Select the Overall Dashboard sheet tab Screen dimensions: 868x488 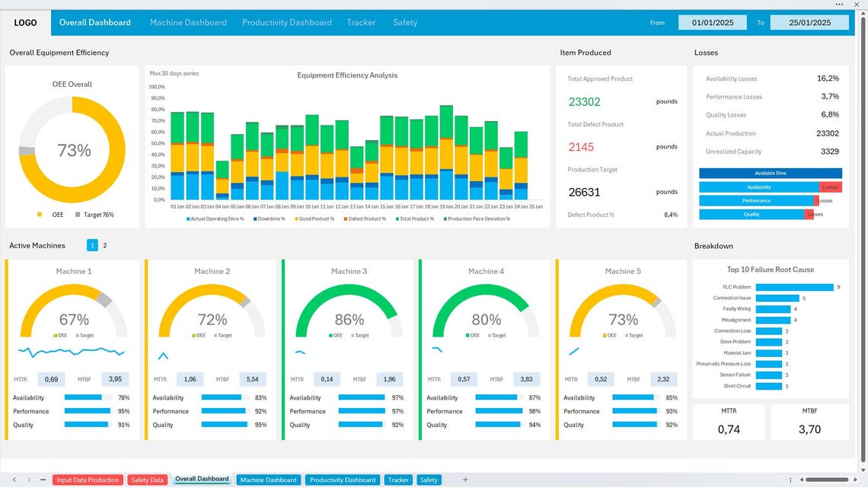(x=202, y=479)
